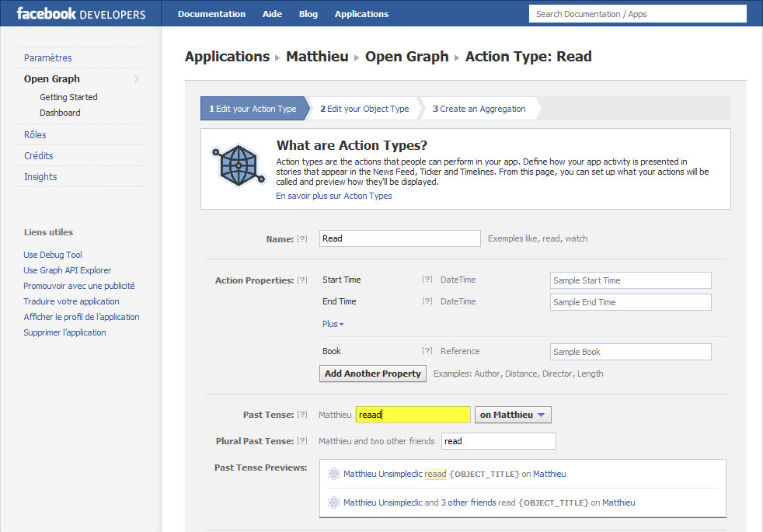Click '3 other friends' link in preview
The width and height of the screenshot is (763, 532).
[x=468, y=502]
